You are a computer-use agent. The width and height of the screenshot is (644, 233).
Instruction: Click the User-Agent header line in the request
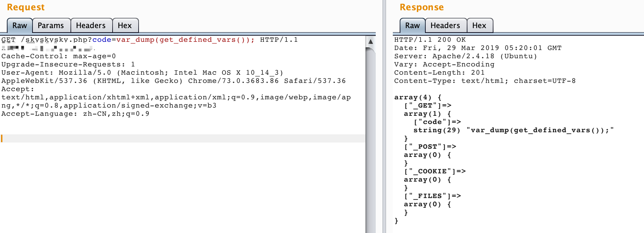click(x=142, y=73)
